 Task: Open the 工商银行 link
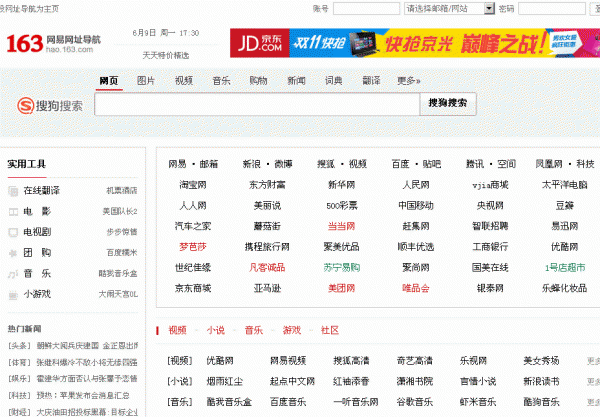[490, 247]
